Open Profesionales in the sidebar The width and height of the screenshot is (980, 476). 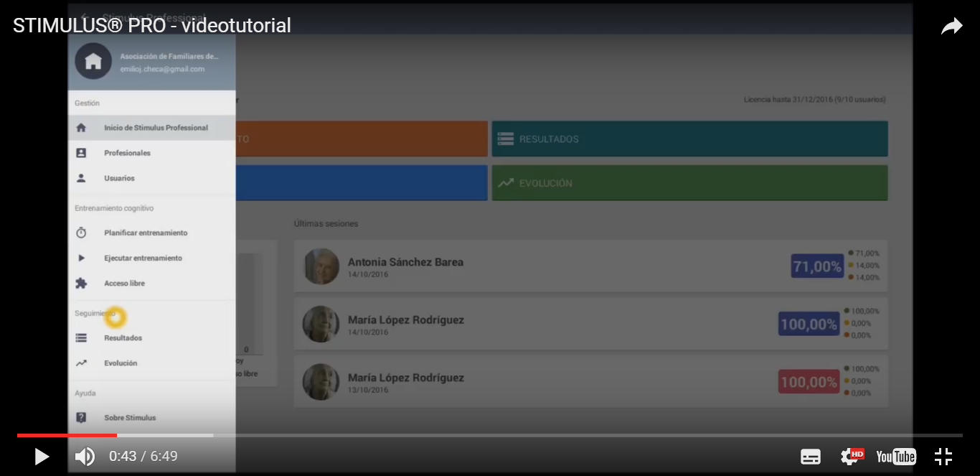coord(127,153)
